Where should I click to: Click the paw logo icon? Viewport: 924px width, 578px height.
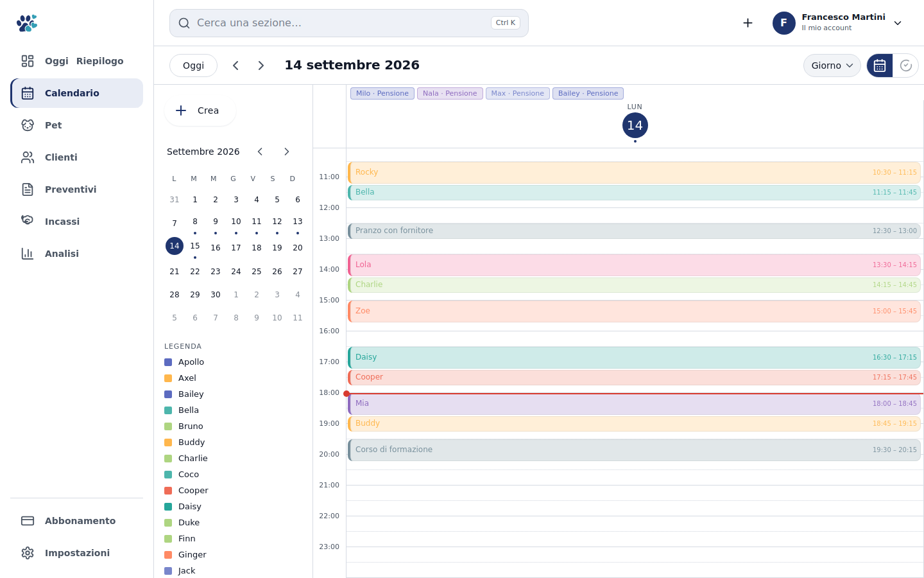coord(27,23)
